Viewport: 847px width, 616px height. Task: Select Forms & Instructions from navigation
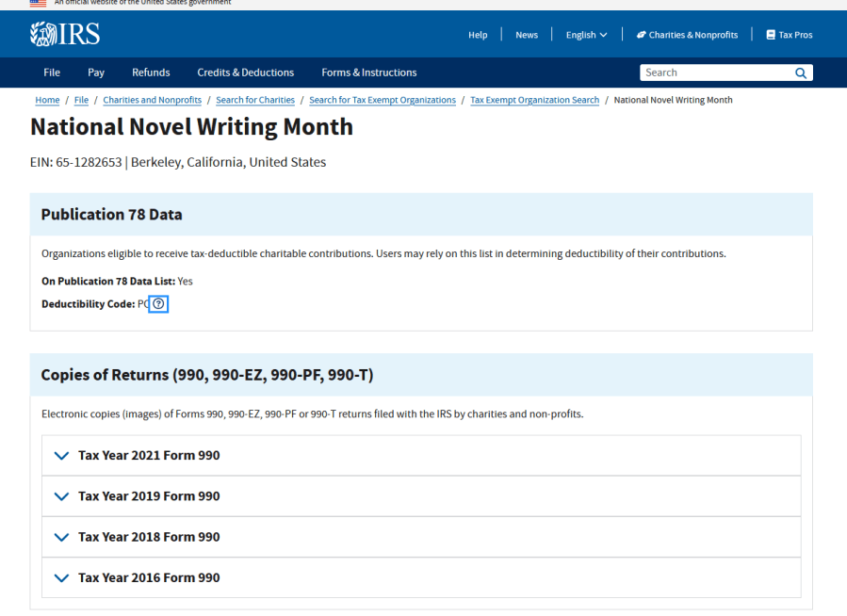[x=368, y=73]
